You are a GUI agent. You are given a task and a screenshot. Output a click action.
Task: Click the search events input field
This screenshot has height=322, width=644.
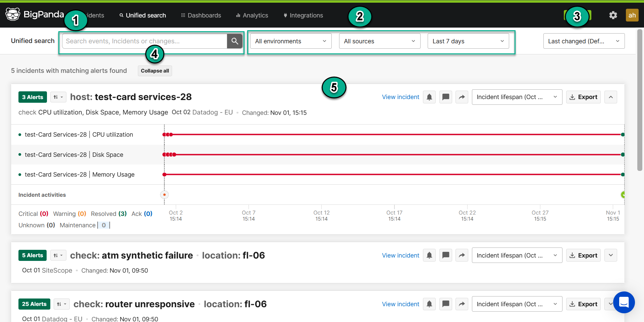(x=144, y=41)
